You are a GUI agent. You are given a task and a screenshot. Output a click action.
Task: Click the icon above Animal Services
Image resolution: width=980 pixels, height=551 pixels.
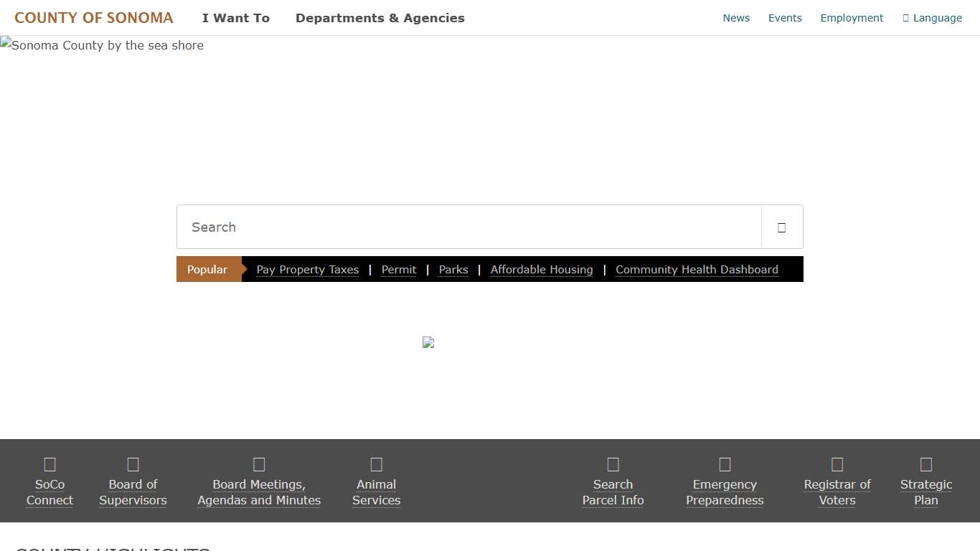376,464
